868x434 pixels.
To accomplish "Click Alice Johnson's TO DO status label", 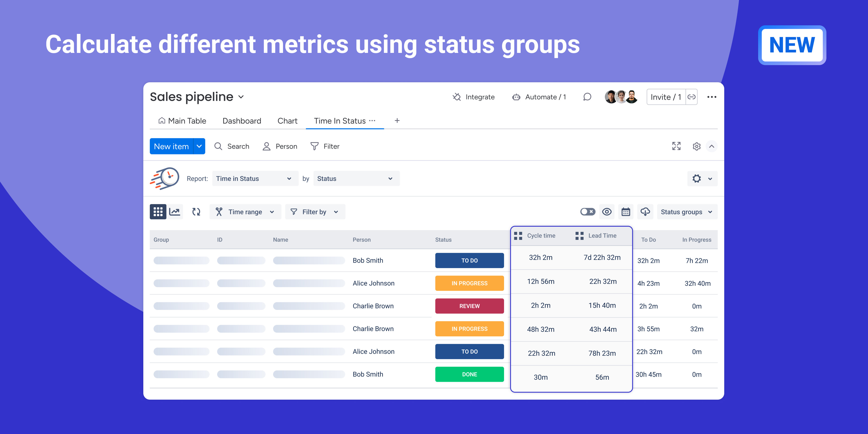I will click(x=469, y=351).
